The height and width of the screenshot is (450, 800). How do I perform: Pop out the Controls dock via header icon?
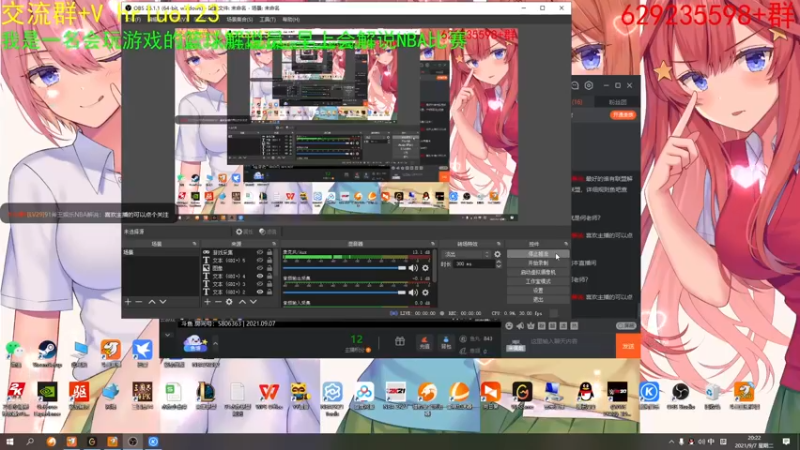(565, 244)
